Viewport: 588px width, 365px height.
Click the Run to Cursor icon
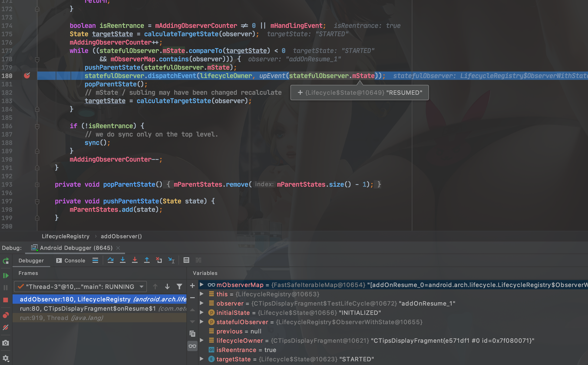tap(171, 260)
